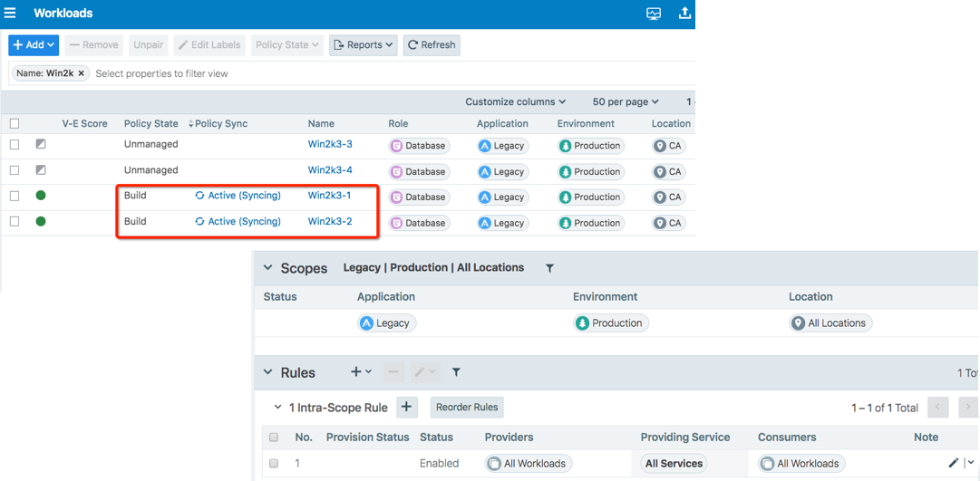
Task: Click the monitor health icon in header
Action: point(654,14)
